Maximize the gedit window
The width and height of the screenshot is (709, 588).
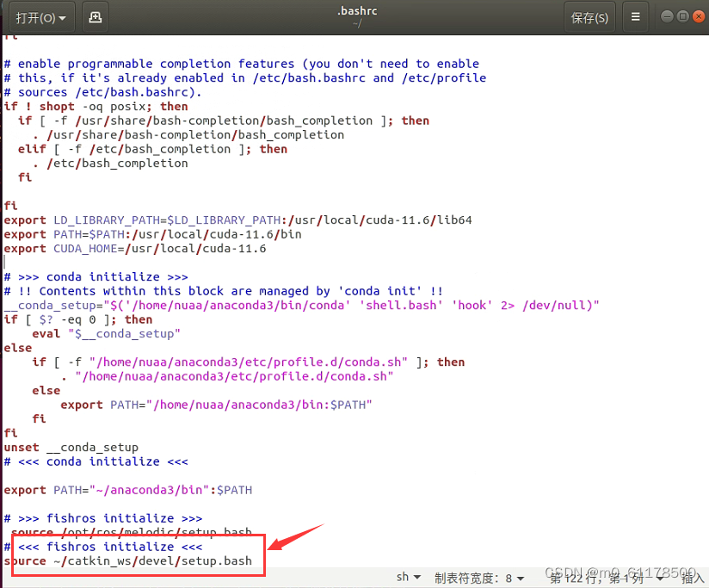(x=683, y=15)
